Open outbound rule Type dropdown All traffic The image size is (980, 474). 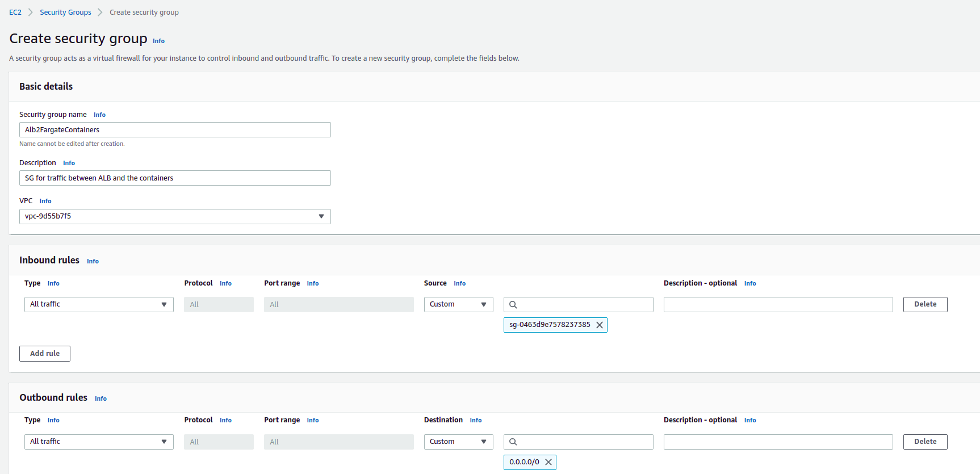click(x=99, y=442)
